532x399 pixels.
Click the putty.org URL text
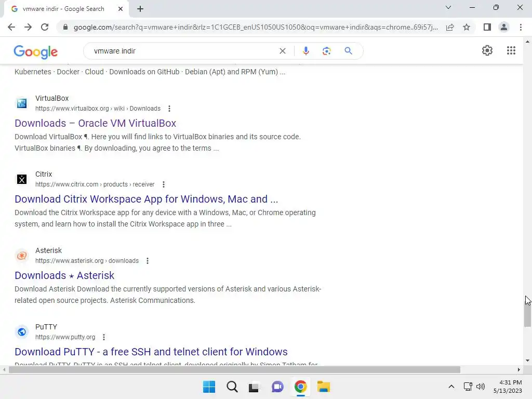click(x=65, y=337)
